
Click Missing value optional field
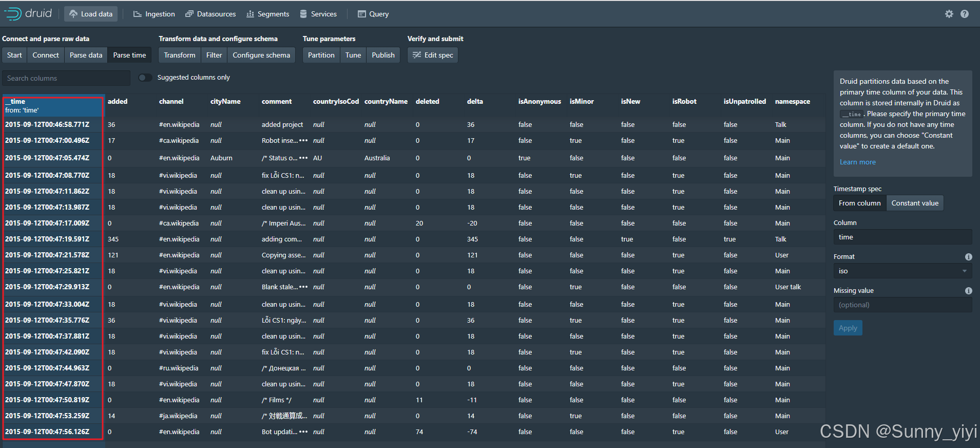(902, 305)
